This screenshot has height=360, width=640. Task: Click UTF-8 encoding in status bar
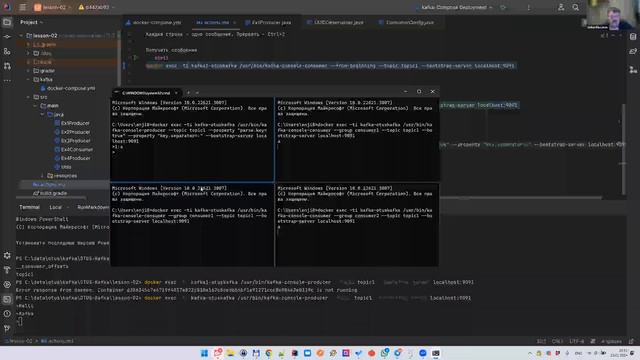point(576,341)
